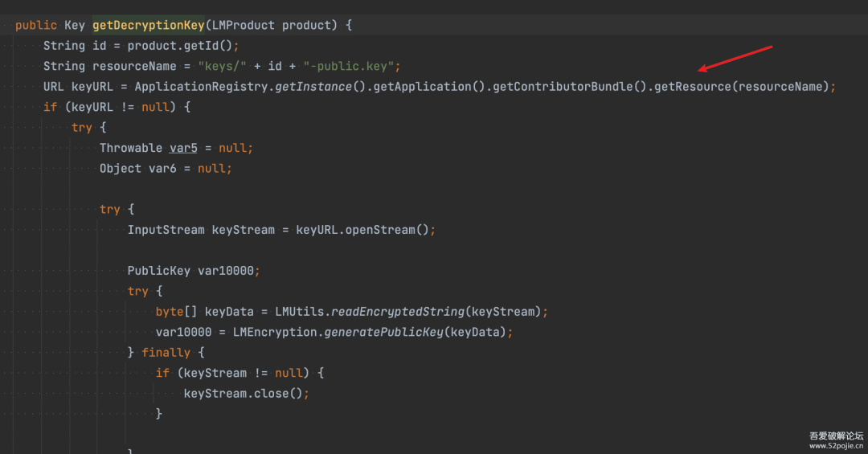Click the LMProduct parameter type
868x454 pixels.
[x=243, y=26]
